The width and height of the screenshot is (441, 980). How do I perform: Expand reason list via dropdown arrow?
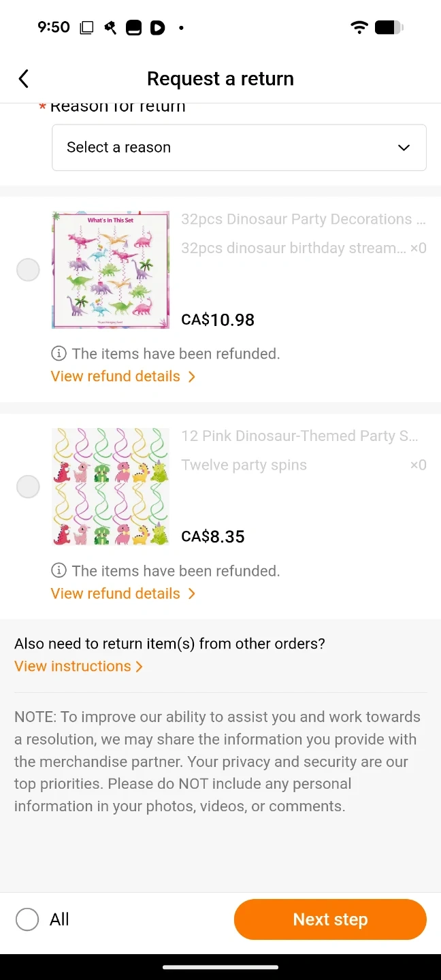tap(404, 148)
